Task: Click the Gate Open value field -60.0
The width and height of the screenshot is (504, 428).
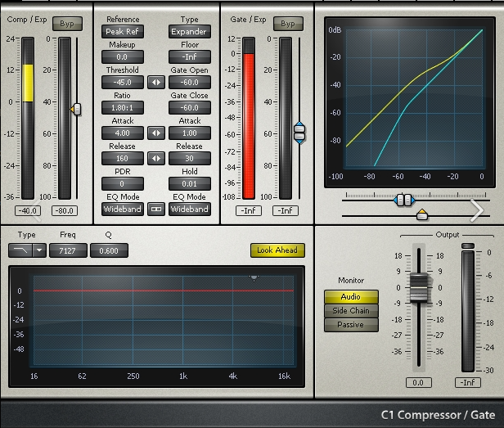Action: click(x=190, y=83)
